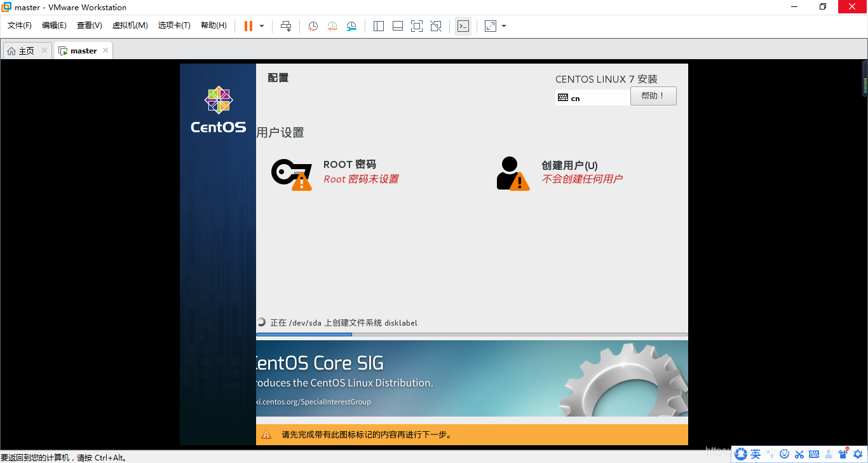This screenshot has height=463, width=868.
Task: Click the 帮助！ button in installer
Action: coord(653,96)
